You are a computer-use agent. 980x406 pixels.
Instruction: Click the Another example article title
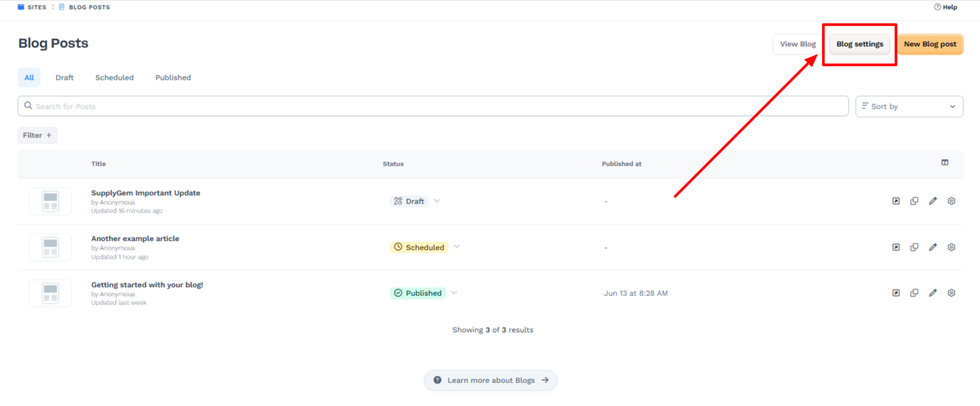[135, 238]
